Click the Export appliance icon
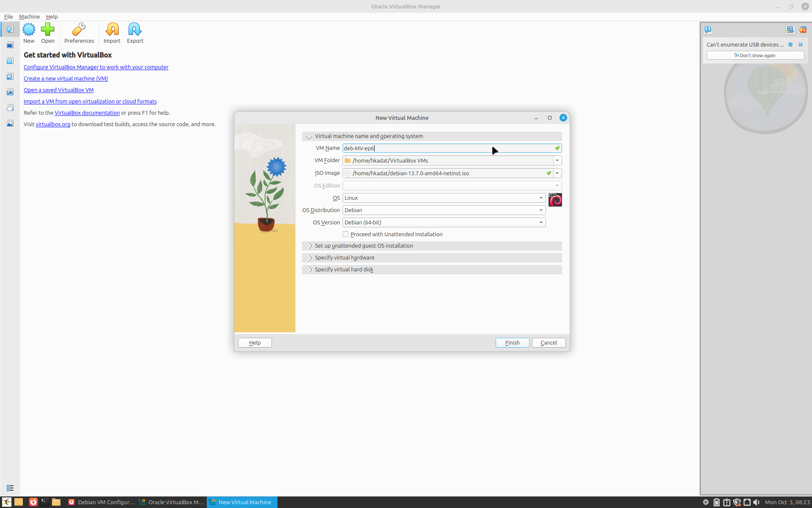812x508 pixels. click(135, 33)
